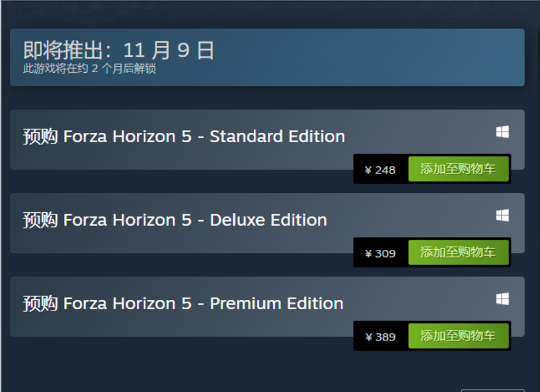The width and height of the screenshot is (540, 392).
Task: Open Forza Horizon 5 Premium Edition title
Action: pyautogui.click(x=183, y=304)
